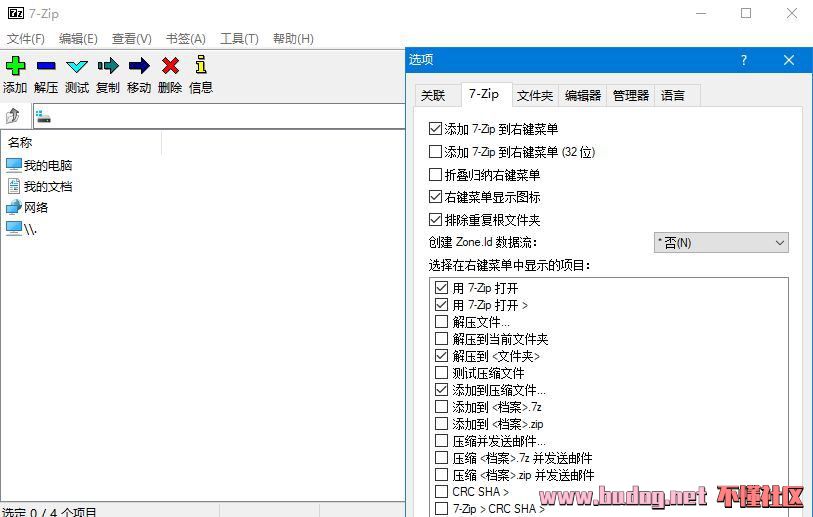Viewport: 813px width, 517px height.
Task: Uncheck 添加到压缩文件... item
Action: click(x=441, y=390)
